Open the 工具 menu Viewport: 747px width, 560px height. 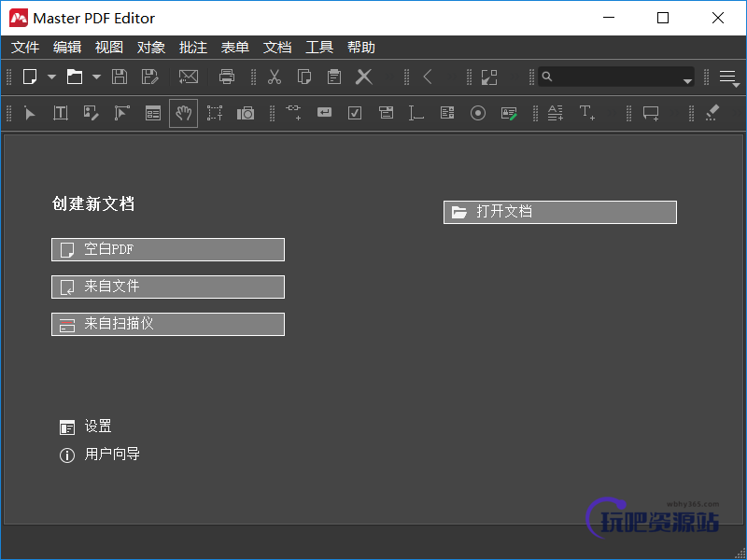319,48
